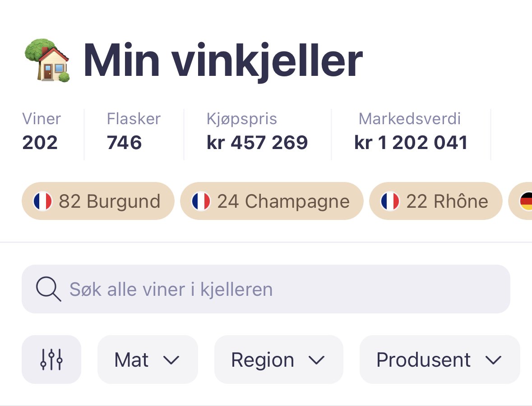Open the Region dropdown filter

278,359
